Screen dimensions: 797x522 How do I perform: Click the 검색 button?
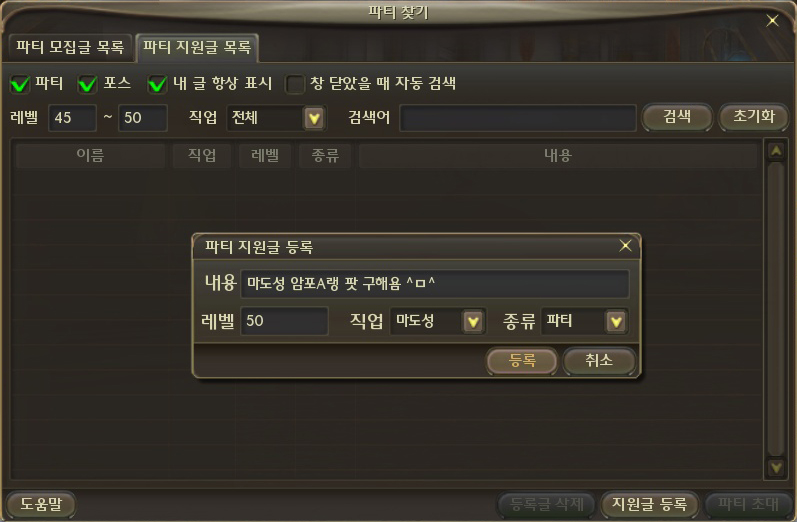point(677,117)
